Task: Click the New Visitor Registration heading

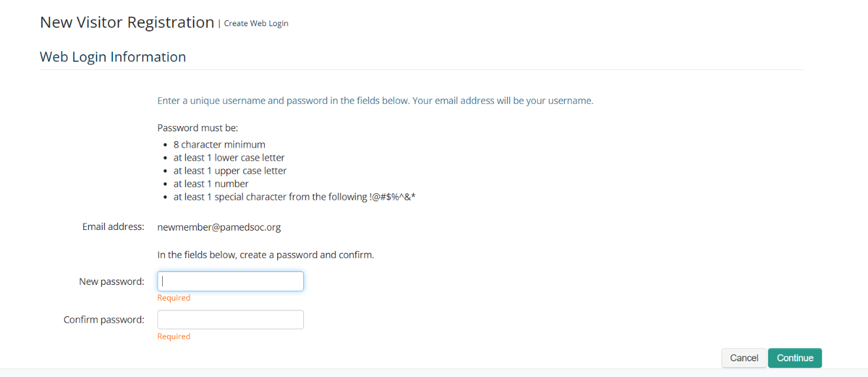Action: coord(127,22)
